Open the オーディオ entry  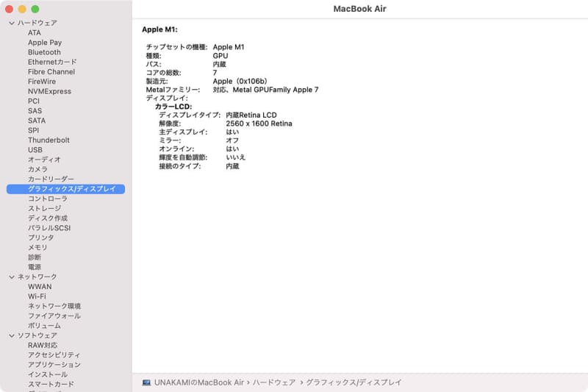pyautogui.click(x=44, y=160)
